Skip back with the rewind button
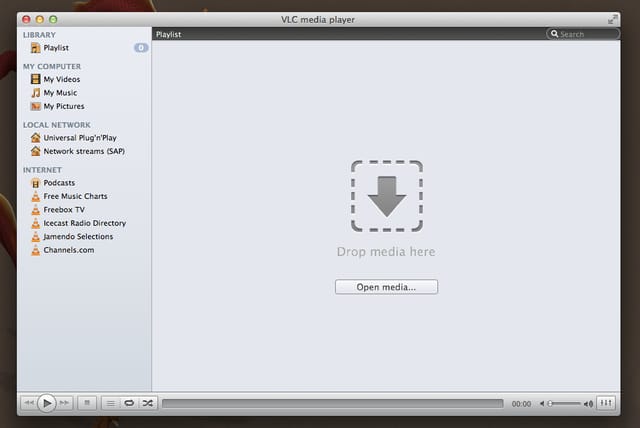 (29, 403)
